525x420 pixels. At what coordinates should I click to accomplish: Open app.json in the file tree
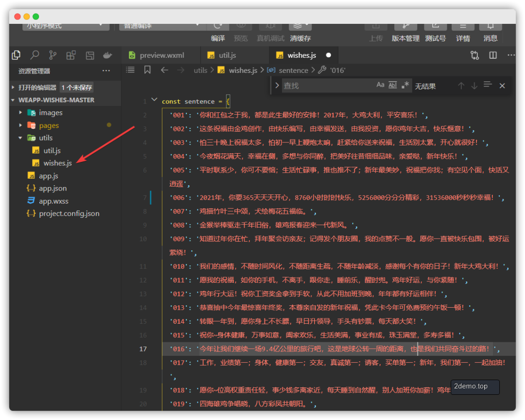coord(52,188)
